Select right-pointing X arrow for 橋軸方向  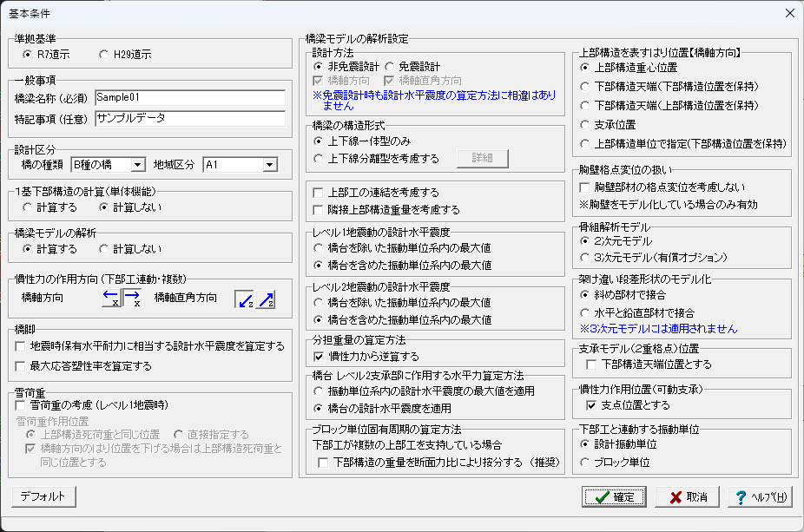point(131,299)
